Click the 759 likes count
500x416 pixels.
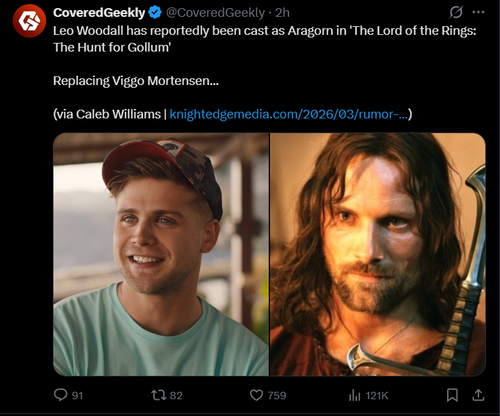point(277,396)
